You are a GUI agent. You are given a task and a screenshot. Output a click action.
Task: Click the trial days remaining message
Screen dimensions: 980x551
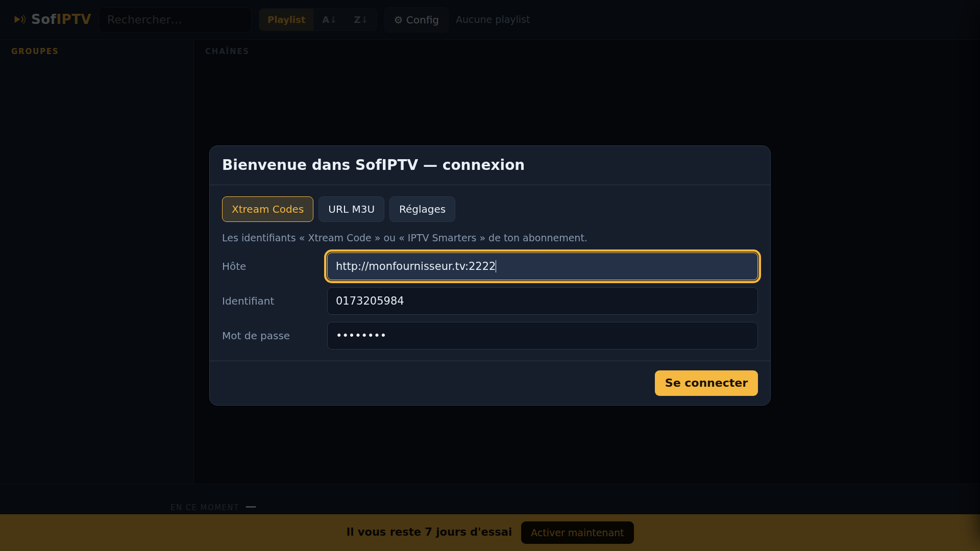tap(429, 532)
